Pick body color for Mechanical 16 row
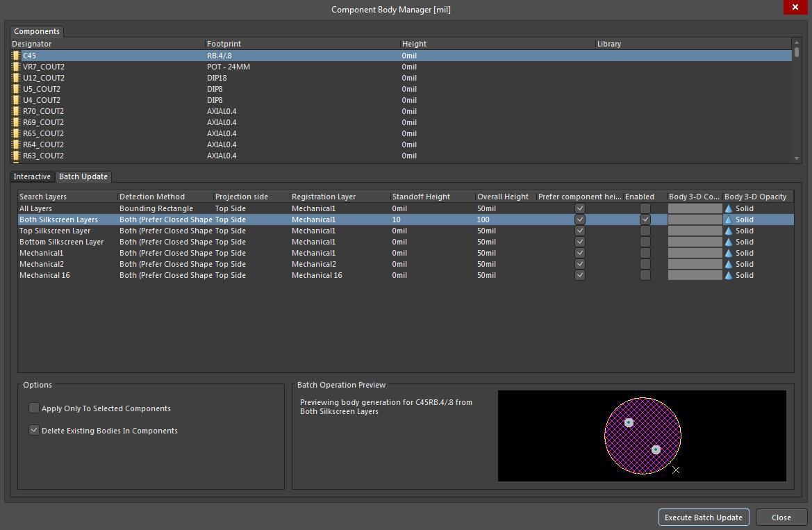The width and height of the screenshot is (812, 530). click(695, 275)
